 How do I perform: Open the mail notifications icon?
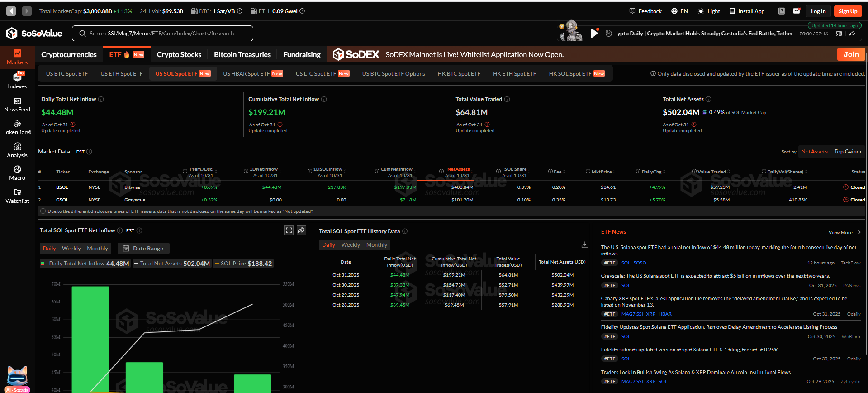point(797,11)
